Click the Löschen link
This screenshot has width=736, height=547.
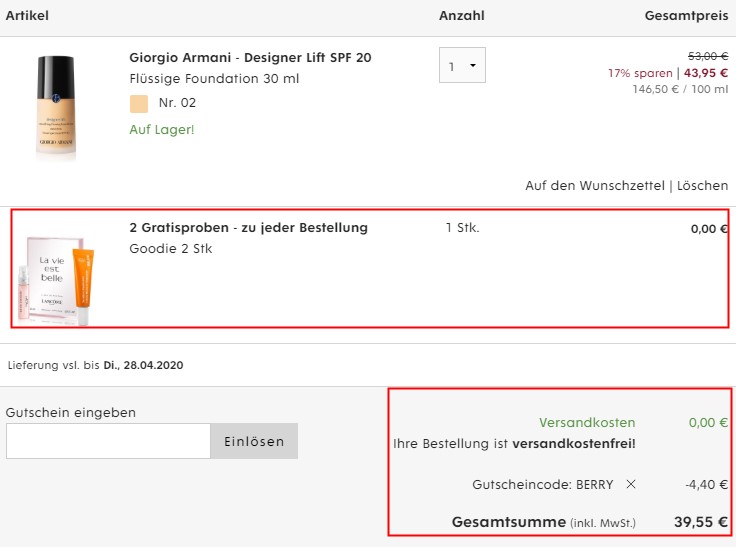pos(702,185)
